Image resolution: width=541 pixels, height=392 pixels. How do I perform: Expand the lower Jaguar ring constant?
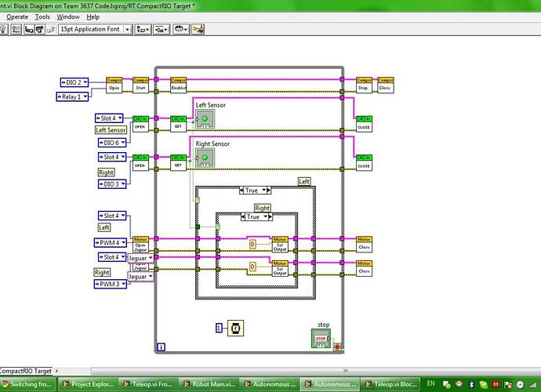141,277
